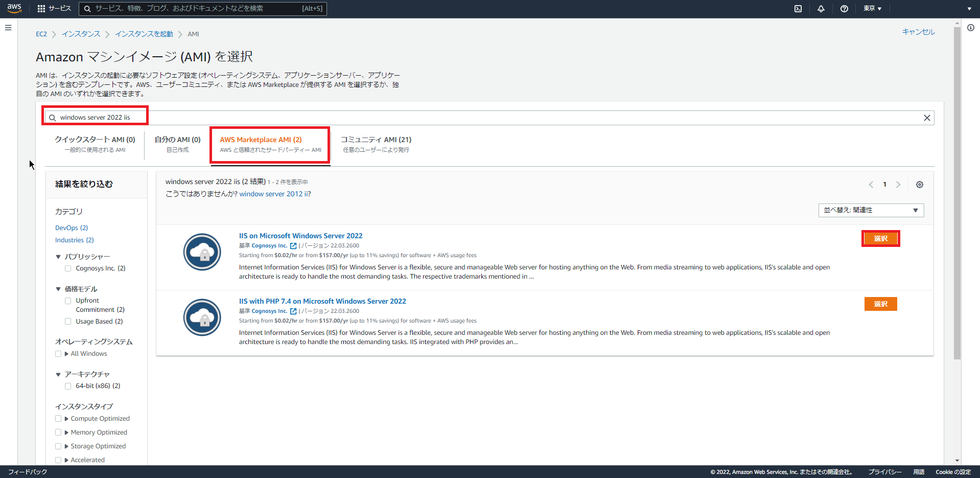Open the results settings gear
980x478 pixels.
tap(919, 185)
